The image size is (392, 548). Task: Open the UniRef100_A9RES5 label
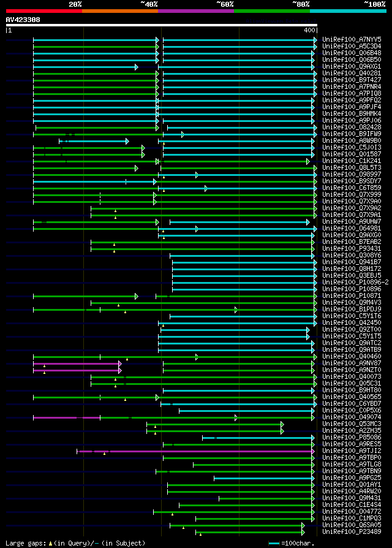(x=352, y=444)
